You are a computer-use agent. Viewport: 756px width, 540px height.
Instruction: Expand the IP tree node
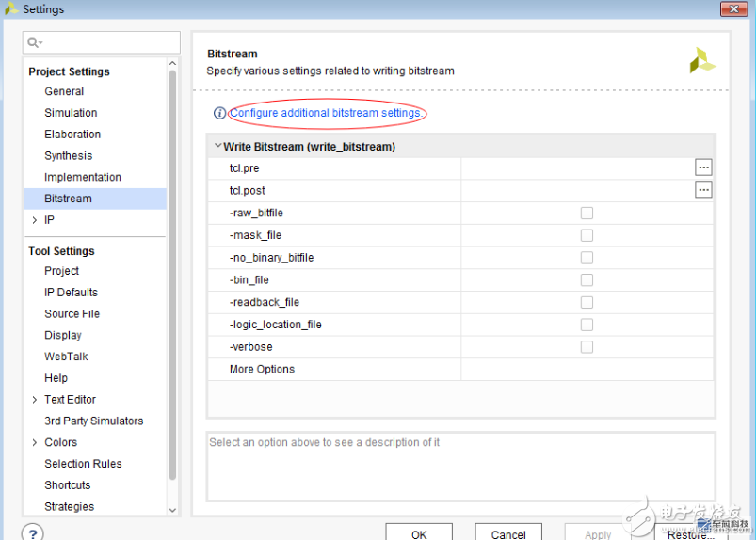coord(34,220)
